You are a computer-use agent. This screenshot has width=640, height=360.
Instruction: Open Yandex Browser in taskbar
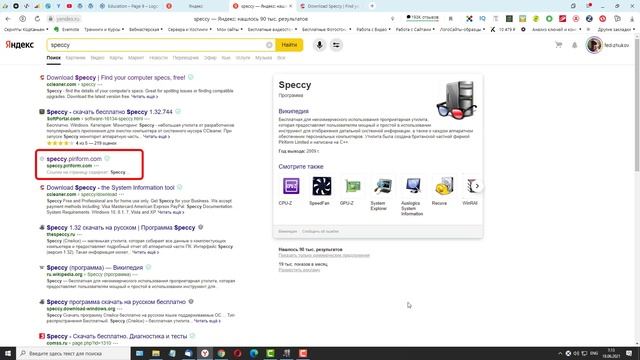pyautogui.click(x=204, y=353)
